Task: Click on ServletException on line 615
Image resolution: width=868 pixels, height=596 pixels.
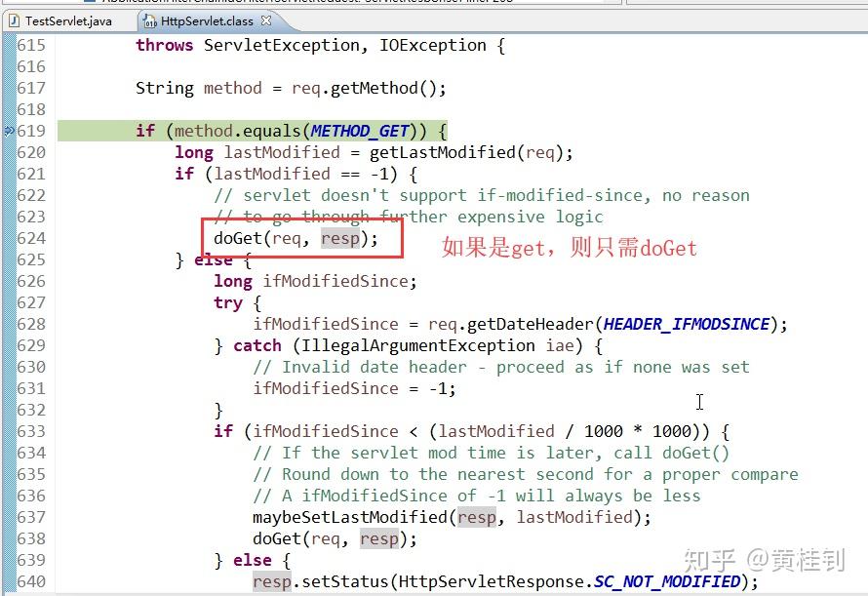Action: tap(282, 45)
